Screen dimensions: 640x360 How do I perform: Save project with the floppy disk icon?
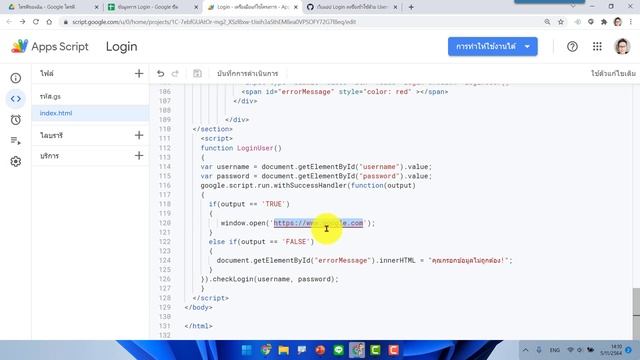pyautogui.click(x=197, y=73)
